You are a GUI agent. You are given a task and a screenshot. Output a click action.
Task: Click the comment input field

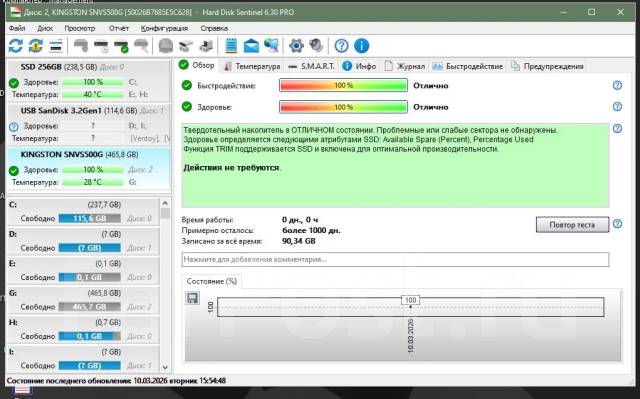pyautogui.click(x=395, y=259)
